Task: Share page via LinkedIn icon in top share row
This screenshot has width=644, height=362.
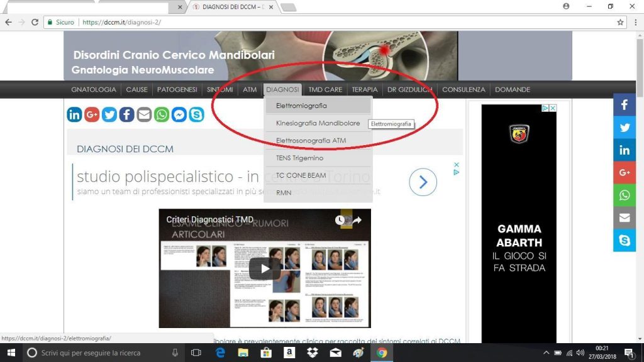Action: pos(74,114)
